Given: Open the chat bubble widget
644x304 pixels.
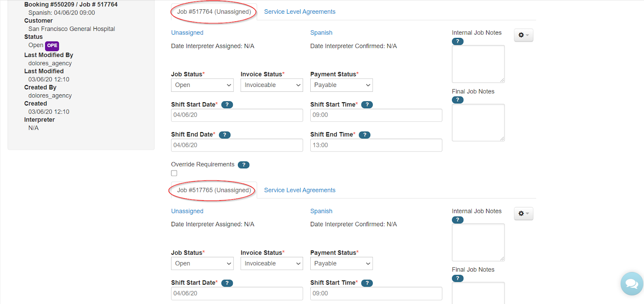Looking at the screenshot, I should click(x=632, y=284).
